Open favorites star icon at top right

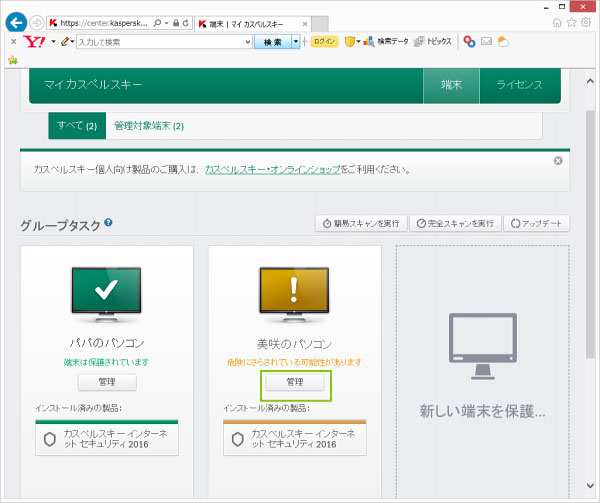click(571, 23)
